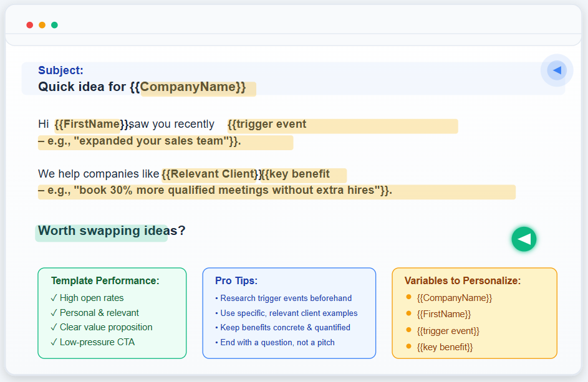The image size is (588, 382).
Task: Click the green round arrow button
Action: [524, 239]
